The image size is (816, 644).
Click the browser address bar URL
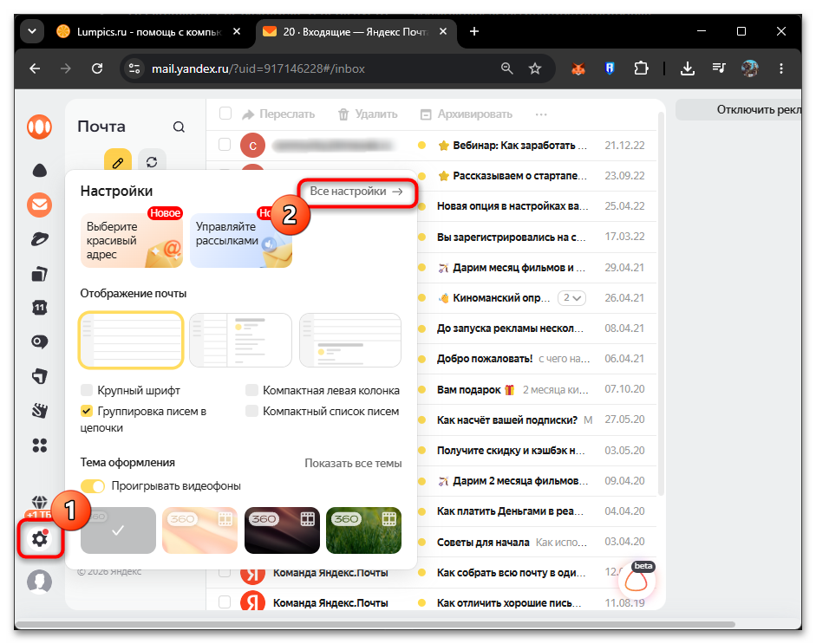point(258,68)
